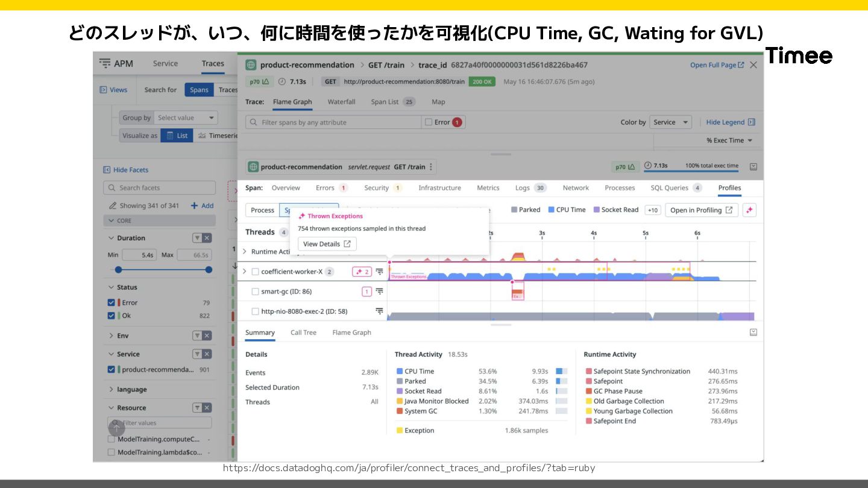
Task: Click the Process scope button
Action: (x=262, y=210)
